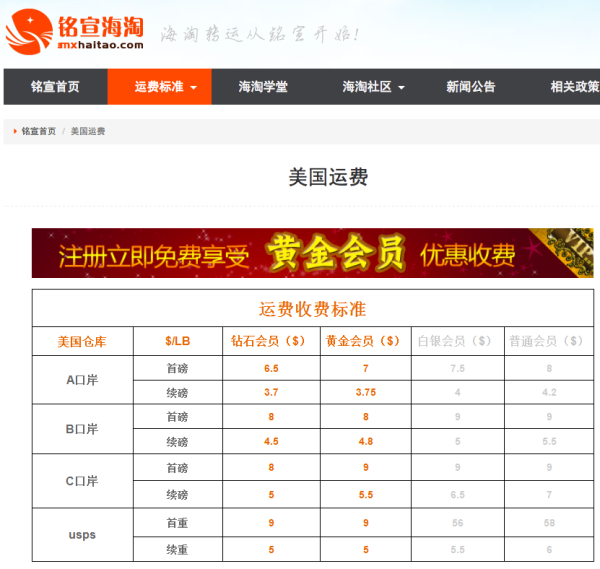
Task: Open the 铭宣首页 nav item
Action: (x=55, y=87)
